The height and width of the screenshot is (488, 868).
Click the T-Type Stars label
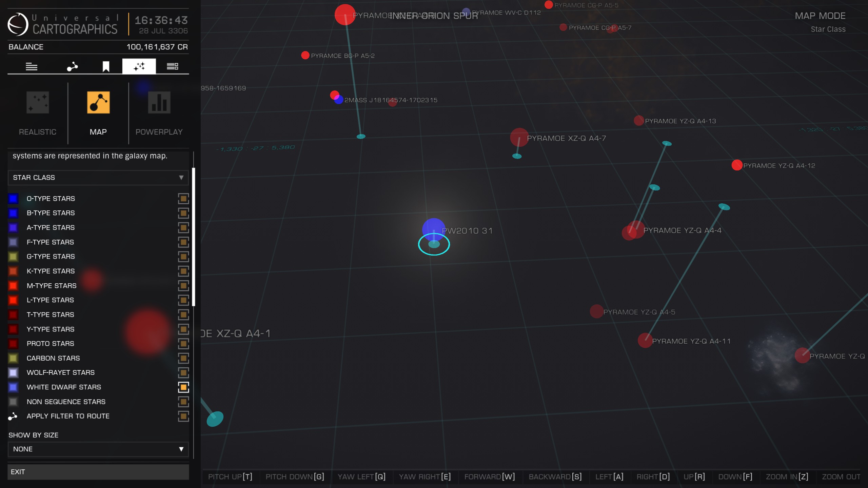pos(50,315)
